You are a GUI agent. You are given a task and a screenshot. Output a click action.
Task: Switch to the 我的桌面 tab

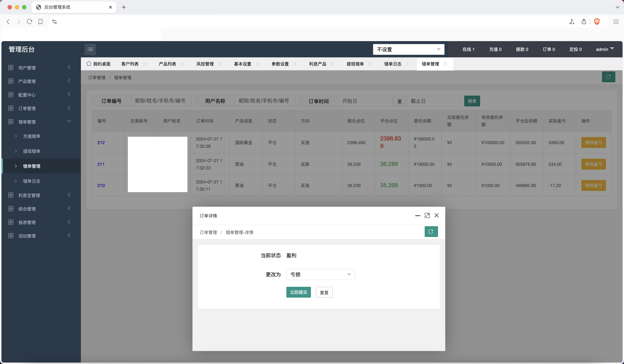tap(98, 64)
